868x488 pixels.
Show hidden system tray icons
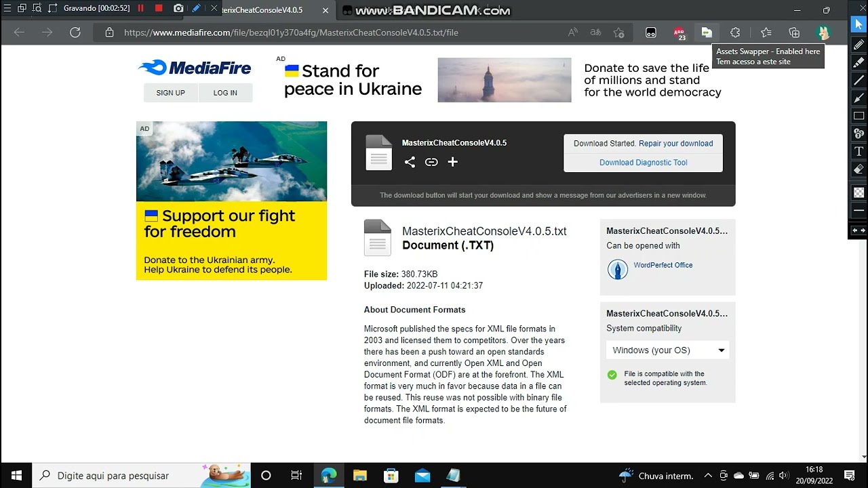(708, 475)
